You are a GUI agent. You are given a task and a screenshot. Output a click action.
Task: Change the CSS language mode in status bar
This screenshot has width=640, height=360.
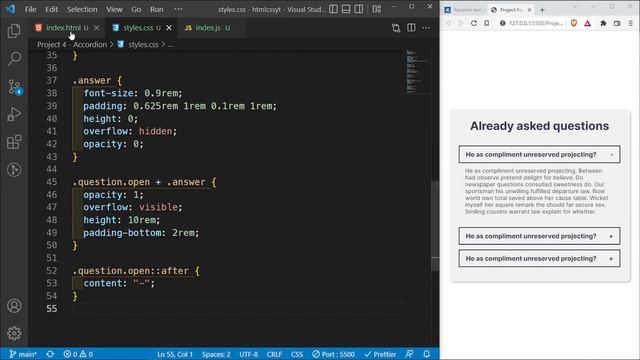pos(297,354)
